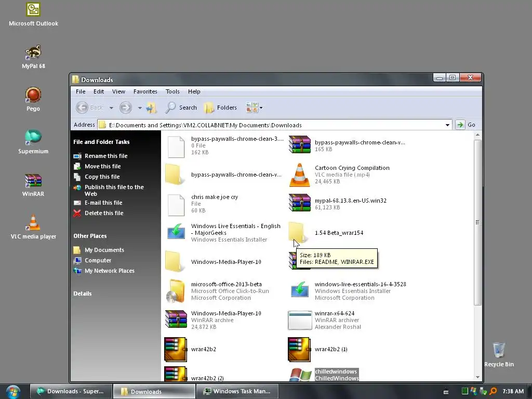Open the Favorites menu
The height and width of the screenshot is (399, 532).
point(145,91)
